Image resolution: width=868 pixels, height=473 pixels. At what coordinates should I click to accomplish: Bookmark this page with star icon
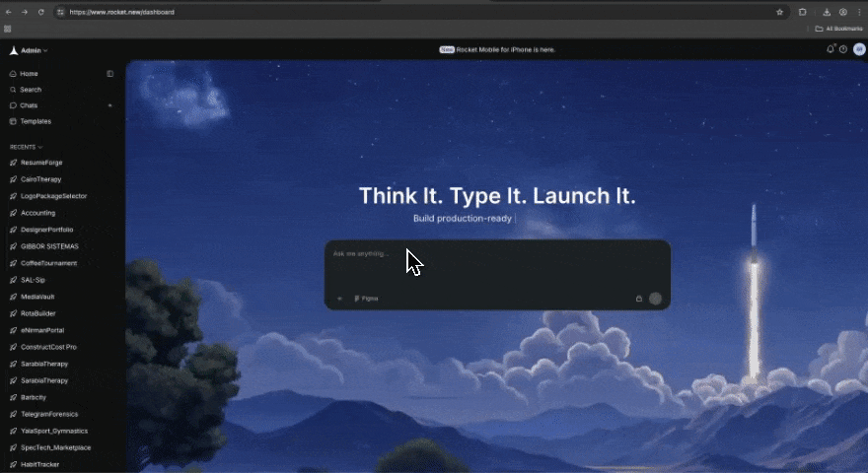[779, 12]
